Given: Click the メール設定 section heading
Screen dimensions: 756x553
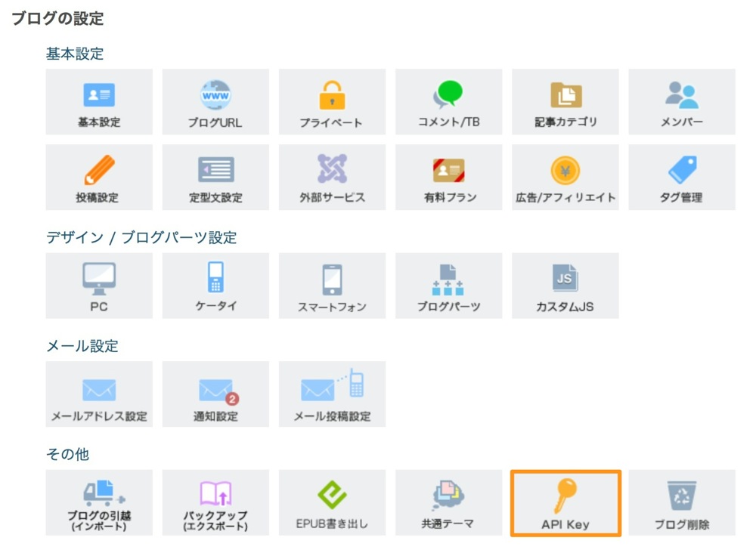Looking at the screenshot, I should click(82, 346).
